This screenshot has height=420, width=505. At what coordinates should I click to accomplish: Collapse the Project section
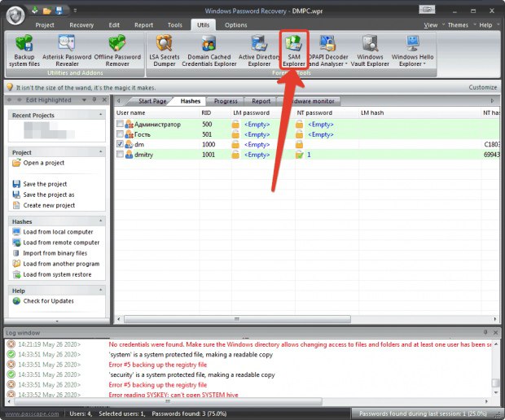point(101,151)
